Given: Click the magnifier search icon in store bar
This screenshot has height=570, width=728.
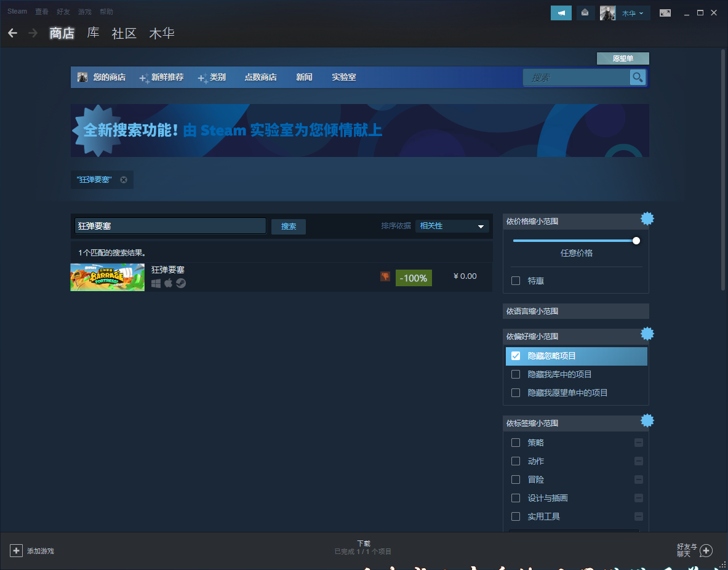Looking at the screenshot, I should click(638, 77).
